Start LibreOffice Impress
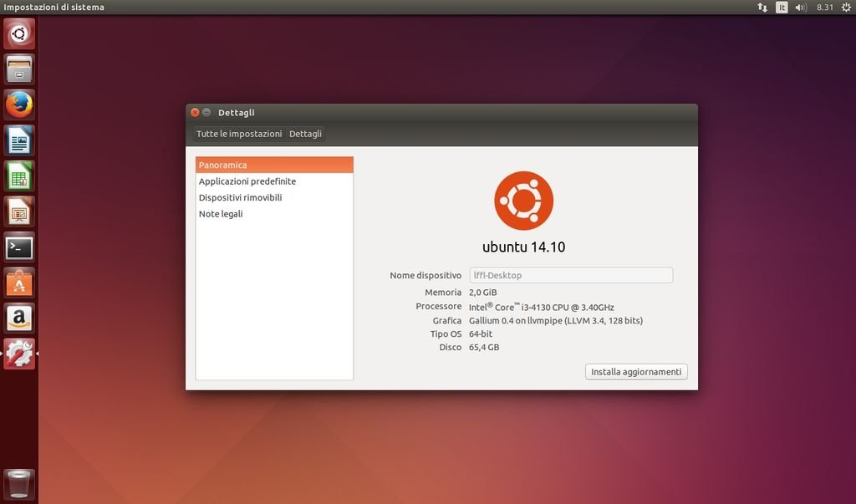 18,211
